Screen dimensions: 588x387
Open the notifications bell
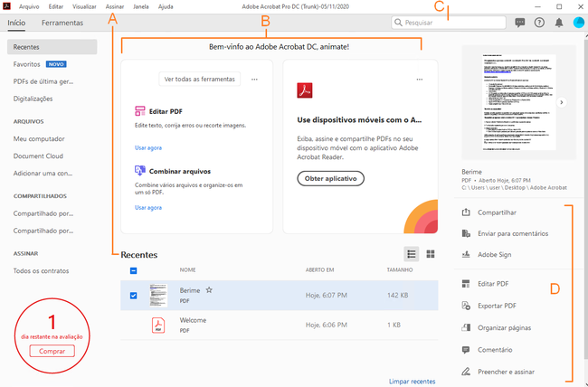tap(559, 23)
